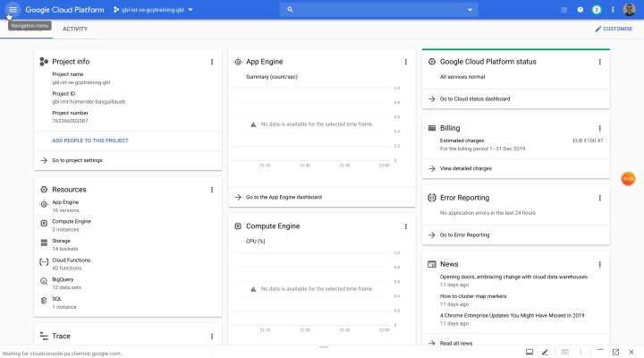Click the orange recording indicator circle
The height and width of the screenshot is (358, 644).
coord(628,179)
